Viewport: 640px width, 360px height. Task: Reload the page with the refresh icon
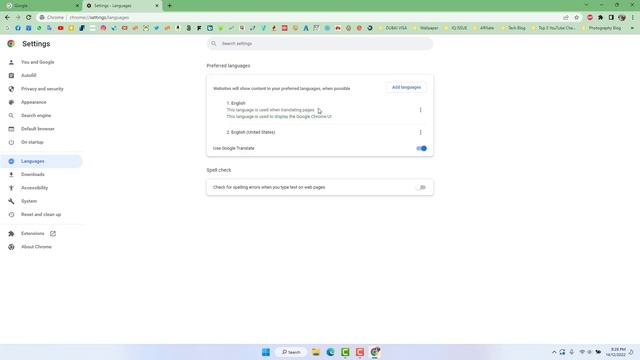tap(29, 18)
